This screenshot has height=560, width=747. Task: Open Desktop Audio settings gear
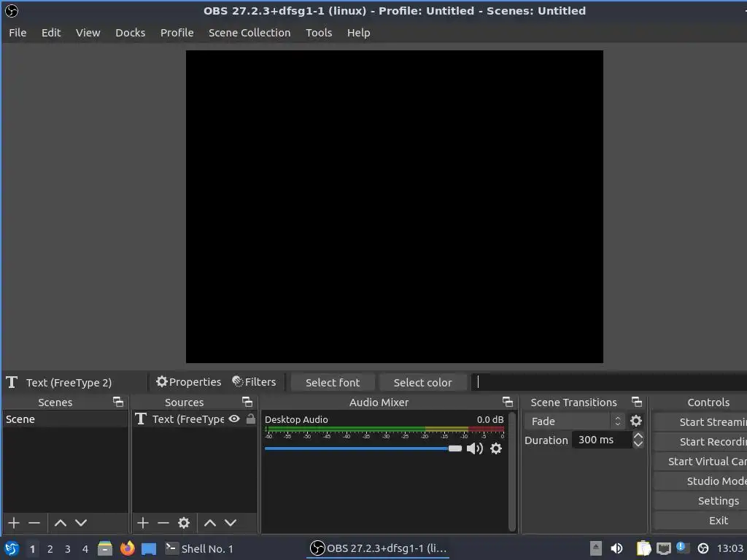496,448
